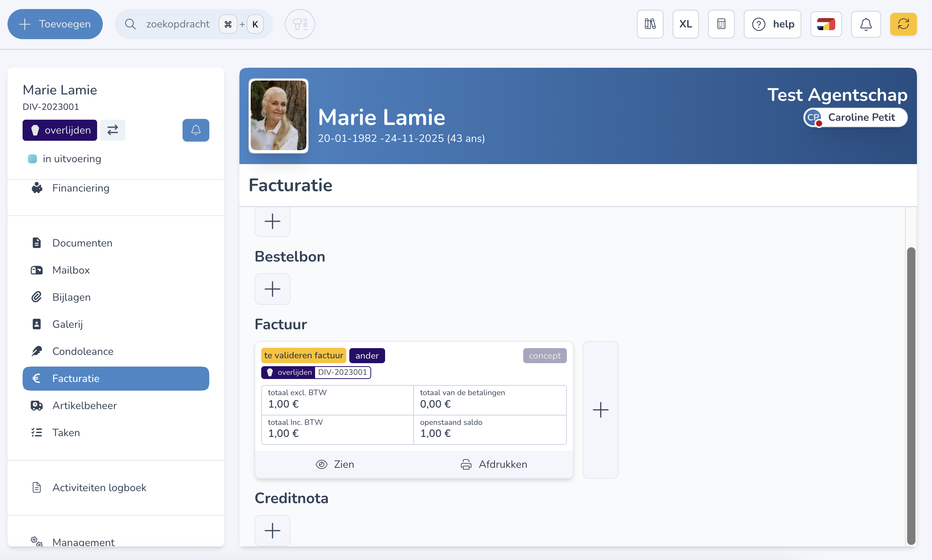Click the yellow refresh sync button

coord(903,24)
